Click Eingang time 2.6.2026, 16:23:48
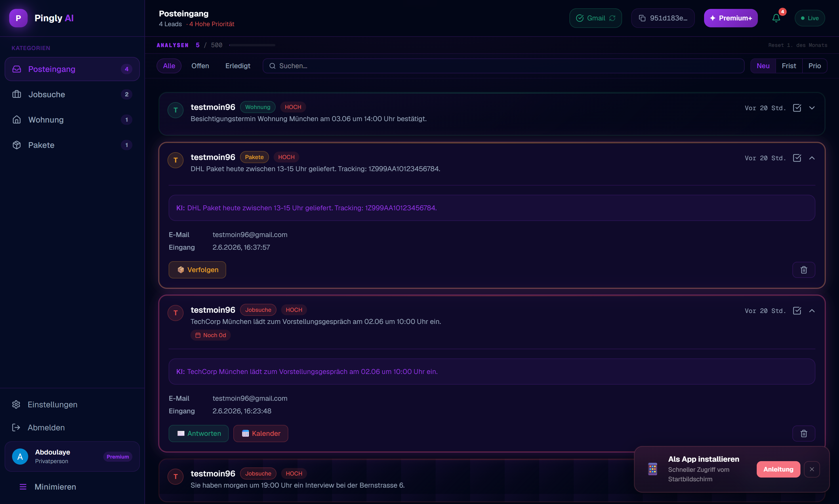The image size is (839, 504). 242,411
